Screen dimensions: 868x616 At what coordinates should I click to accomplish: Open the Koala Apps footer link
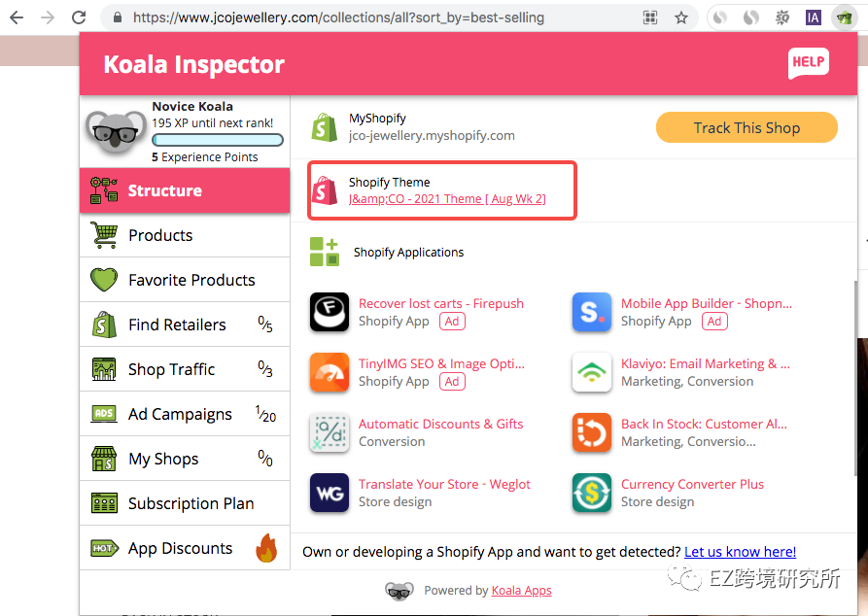point(521,591)
